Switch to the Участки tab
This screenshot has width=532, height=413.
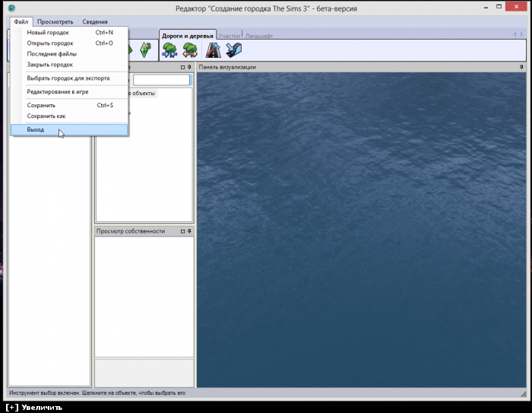point(229,36)
